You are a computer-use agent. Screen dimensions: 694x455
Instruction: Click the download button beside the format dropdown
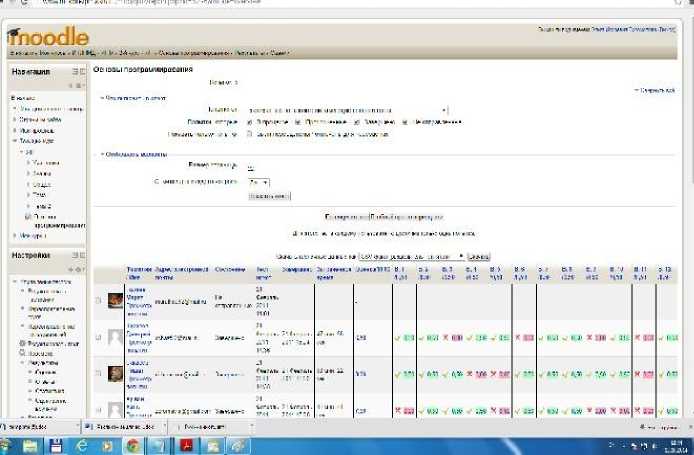coord(477,256)
